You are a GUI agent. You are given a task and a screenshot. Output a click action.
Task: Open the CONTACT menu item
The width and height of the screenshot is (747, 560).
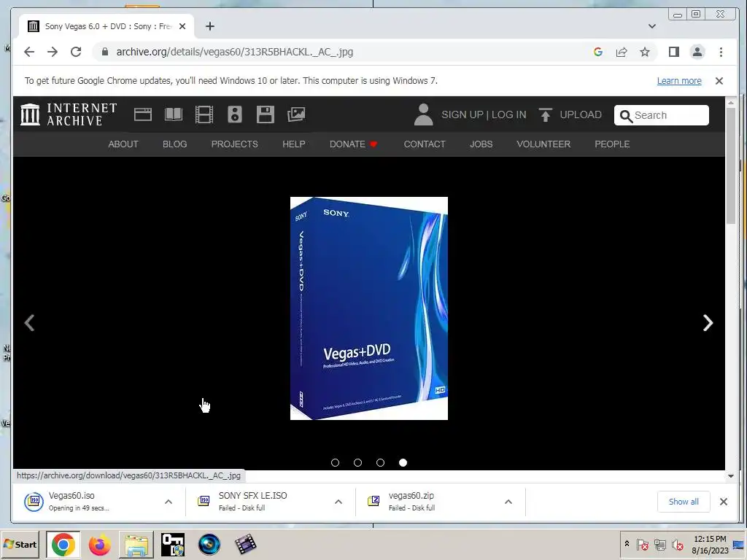[425, 144]
